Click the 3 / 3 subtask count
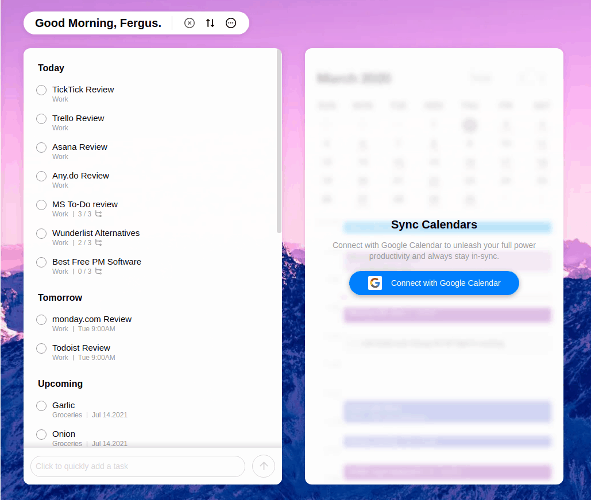 coord(84,214)
